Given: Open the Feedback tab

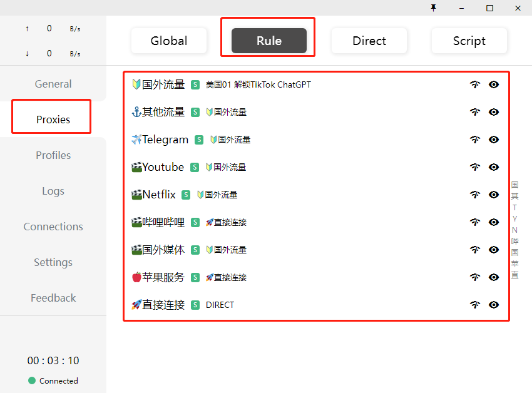Looking at the screenshot, I should [x=53, y=298].
